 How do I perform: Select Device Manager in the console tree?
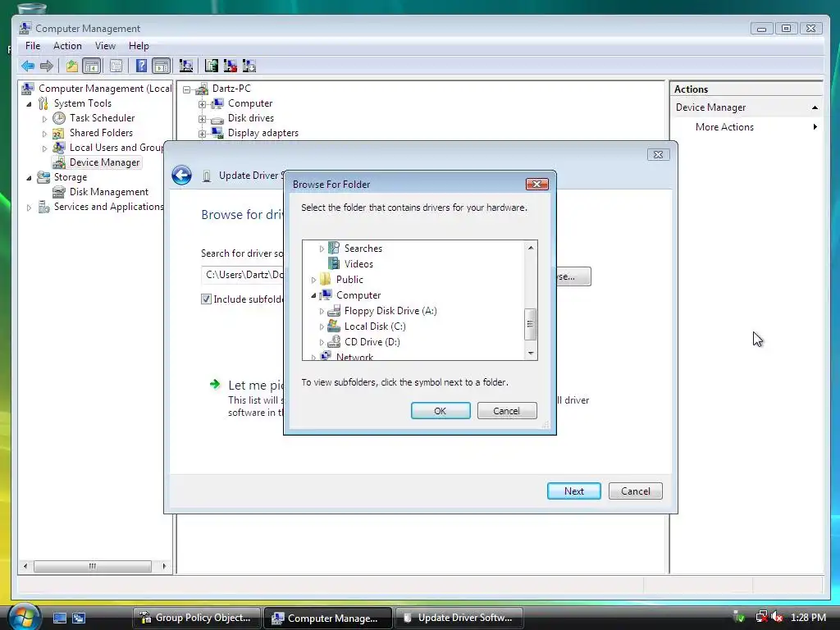pyautogui.click(x=104, y=162)
